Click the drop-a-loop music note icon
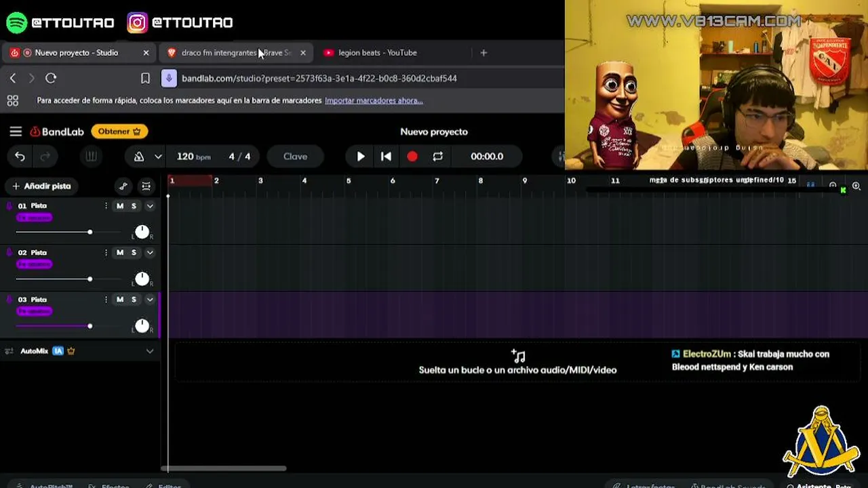868x488 pixels. [518, 356]
